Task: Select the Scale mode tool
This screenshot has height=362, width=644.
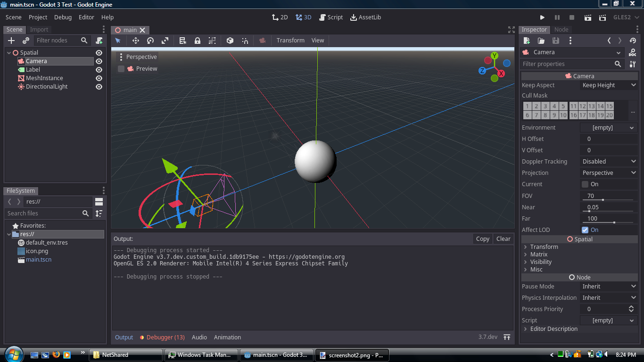Action: 165,41
